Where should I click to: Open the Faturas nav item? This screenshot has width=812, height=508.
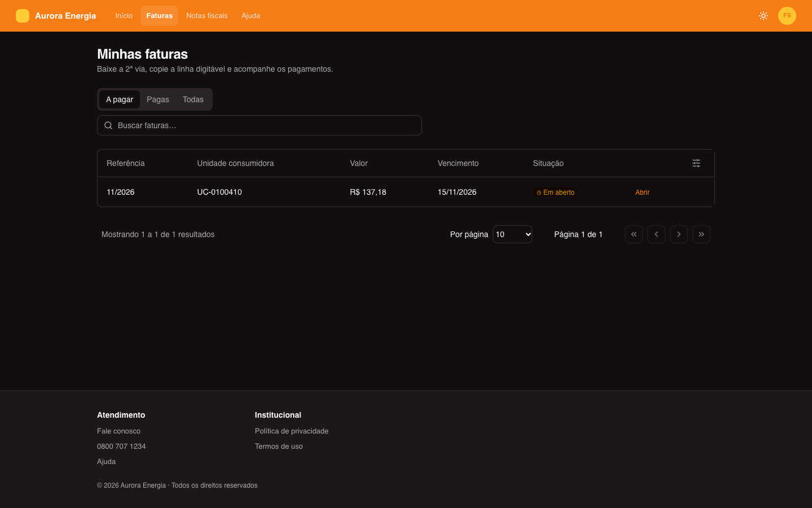tap(160, 16)
